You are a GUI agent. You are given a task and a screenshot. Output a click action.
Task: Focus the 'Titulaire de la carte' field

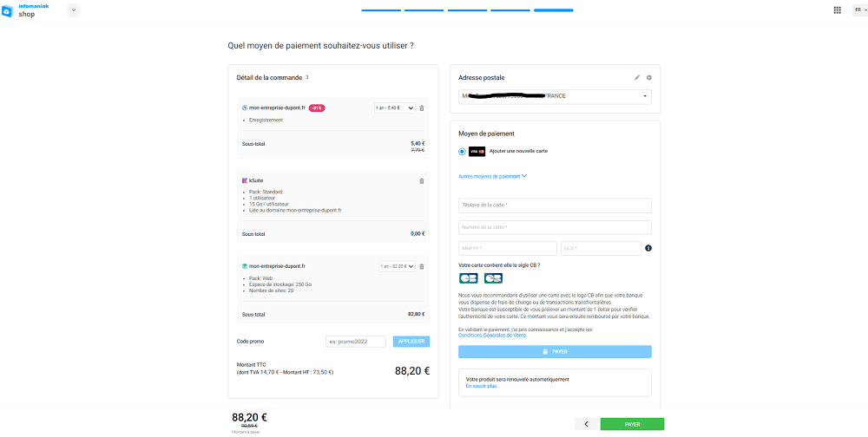tap(555, 205)
